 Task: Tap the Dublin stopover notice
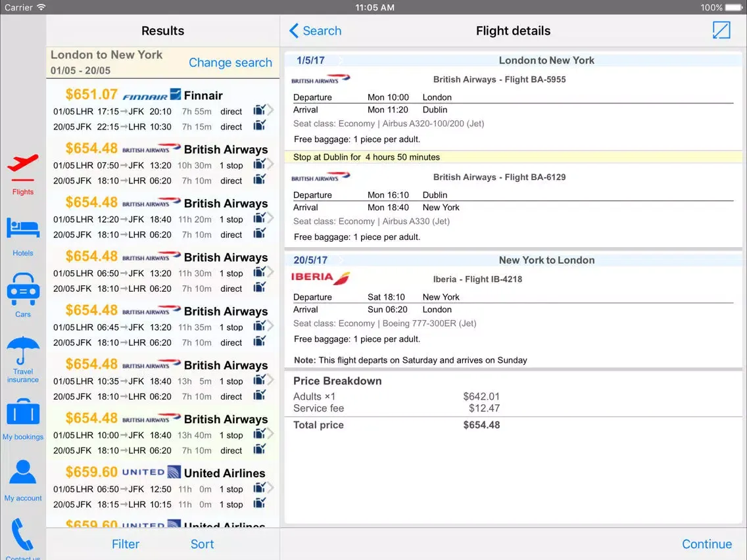click(513, 156)
